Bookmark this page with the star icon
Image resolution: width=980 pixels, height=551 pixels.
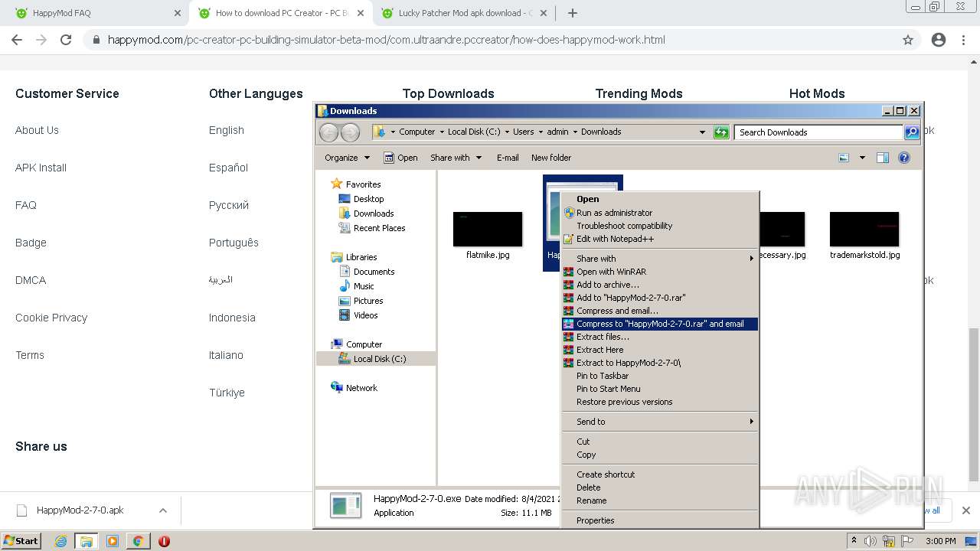pos(908,40)
